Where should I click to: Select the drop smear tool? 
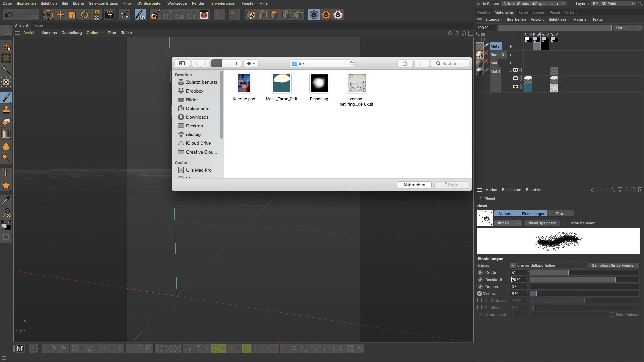(x=6, y=146)
